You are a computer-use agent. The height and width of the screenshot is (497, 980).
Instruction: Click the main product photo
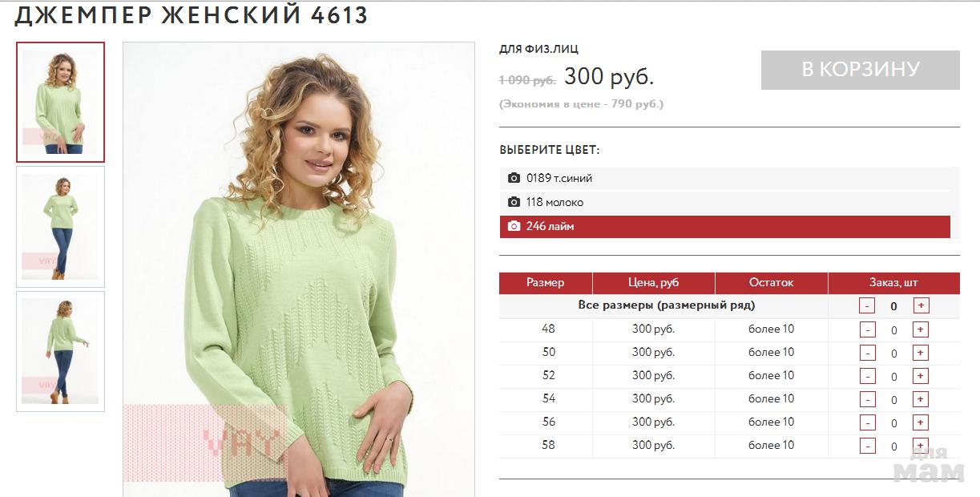(298, 269)
